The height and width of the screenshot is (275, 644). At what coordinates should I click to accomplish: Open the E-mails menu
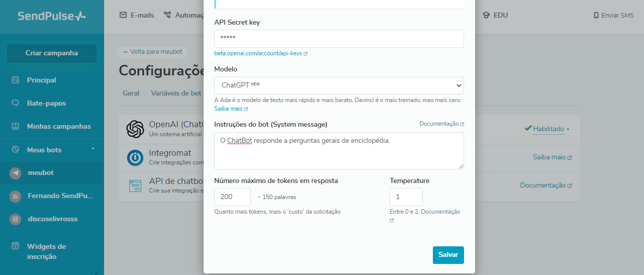137,15
